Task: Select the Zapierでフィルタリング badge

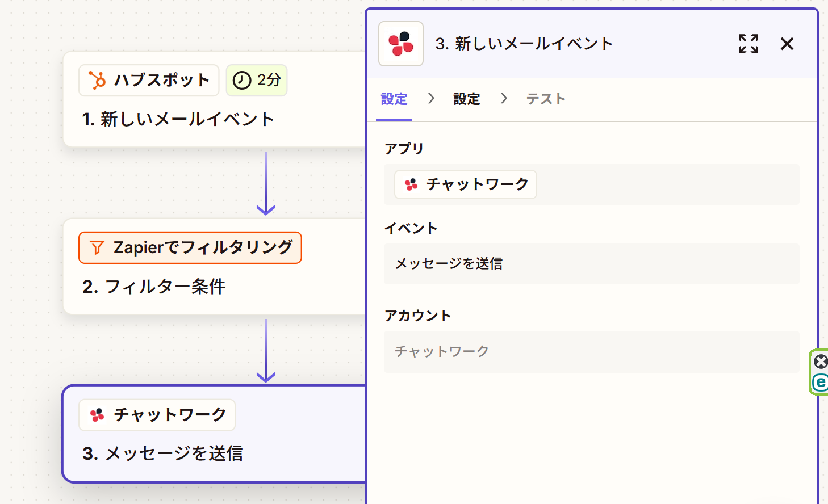Action: (190, 247)
